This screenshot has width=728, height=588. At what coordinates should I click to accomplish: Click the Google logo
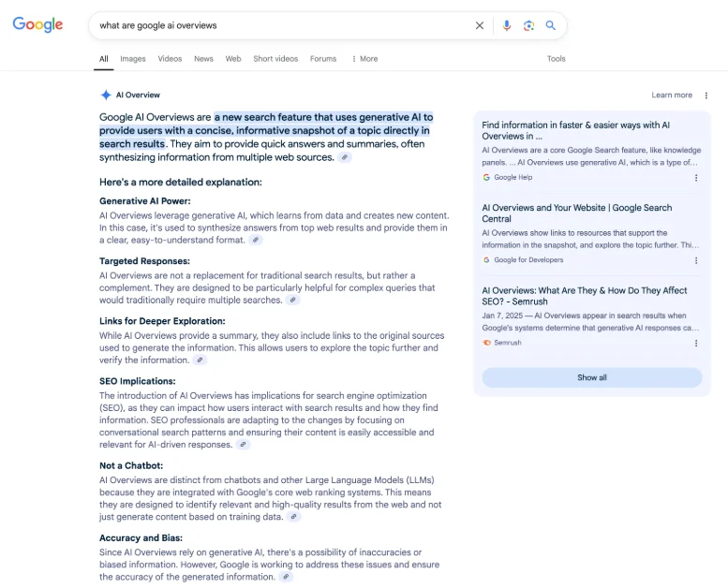pyautogui.click(x=37, y=24)
